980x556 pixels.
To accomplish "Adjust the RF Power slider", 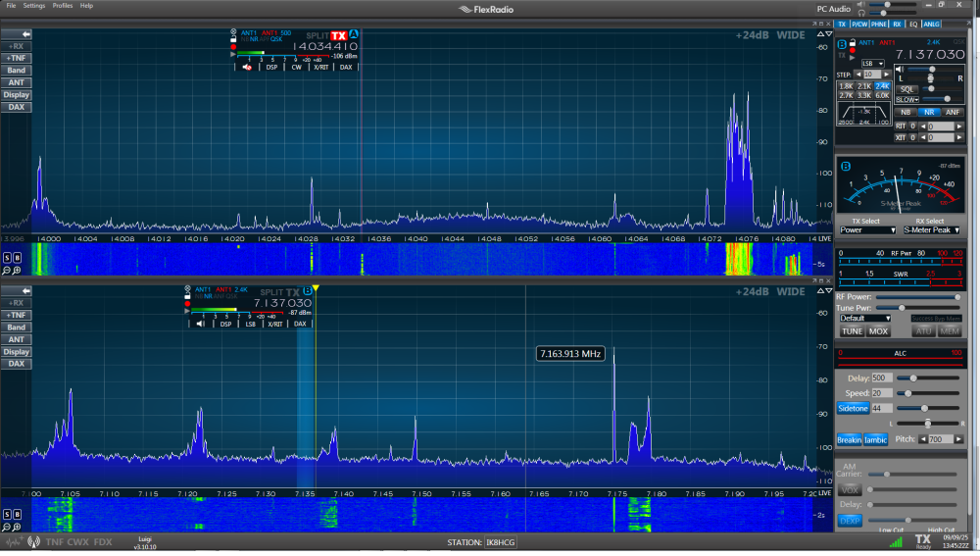I will tap(917, 297).
